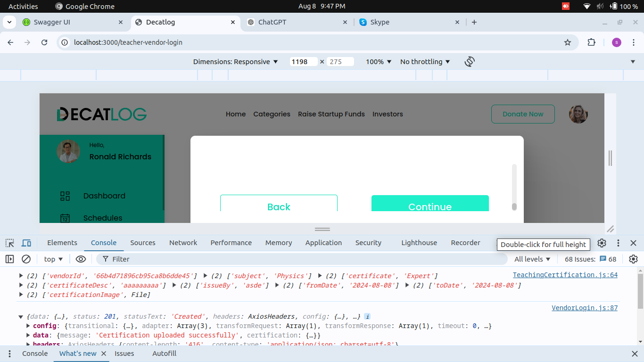This screenshot has width=644, height=362.
Task: Open console settings gear beside issues count
Action: click(x=633, y=259)
